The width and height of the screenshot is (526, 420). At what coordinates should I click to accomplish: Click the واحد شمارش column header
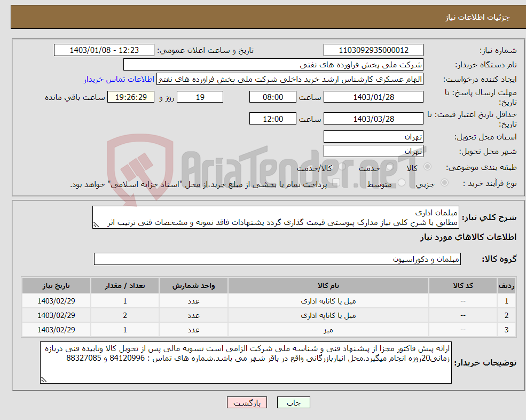coord(193,285)
